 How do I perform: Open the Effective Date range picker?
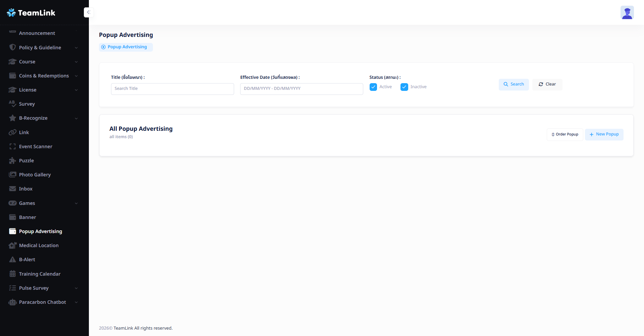click(301, 89)
